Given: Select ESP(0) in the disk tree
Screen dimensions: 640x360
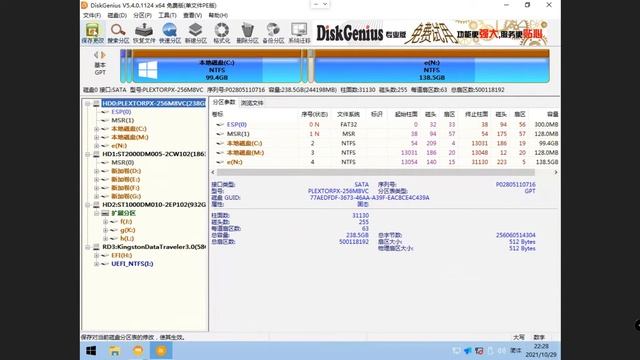Looking at the screenshot, I should click(x=121, y=112).
